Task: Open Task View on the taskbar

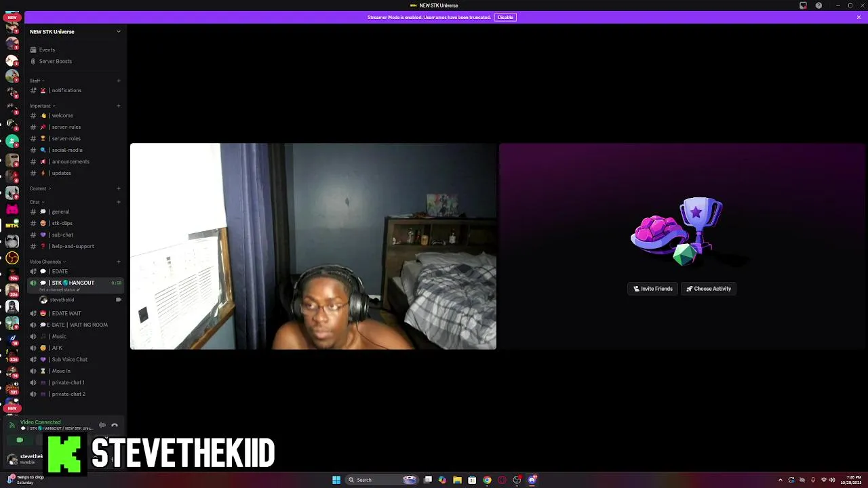Action: point(428,480)
